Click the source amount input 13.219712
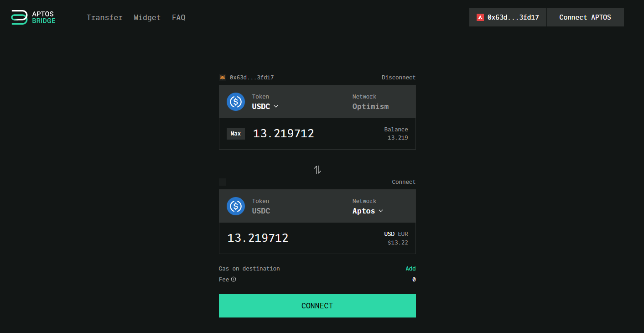644x333 pixels. 284,134
